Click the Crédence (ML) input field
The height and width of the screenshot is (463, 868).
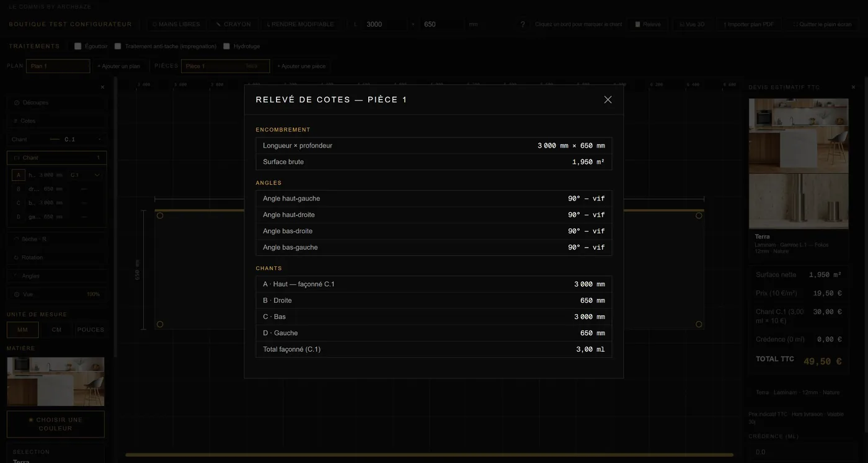click(x=799, y=452)
